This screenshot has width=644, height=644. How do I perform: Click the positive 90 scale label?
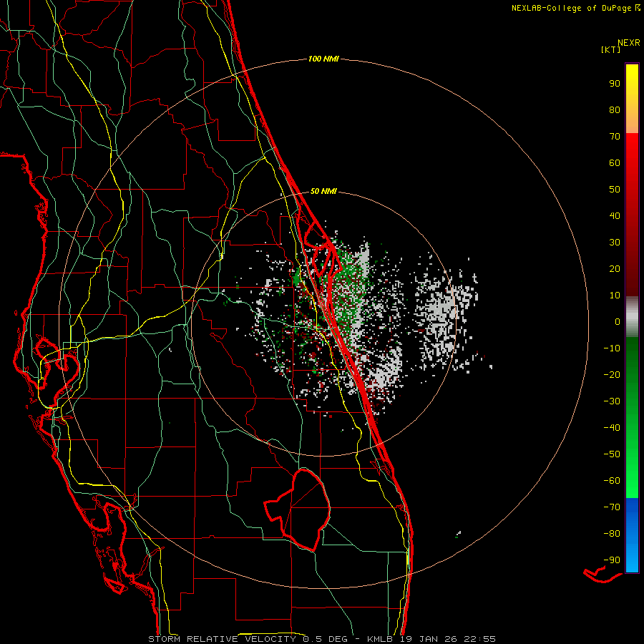click(615, 84)
